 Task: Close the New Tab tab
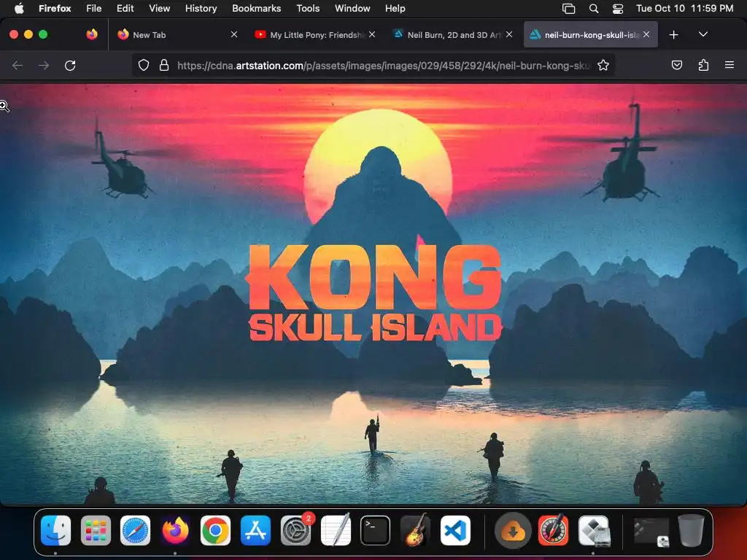234,34
